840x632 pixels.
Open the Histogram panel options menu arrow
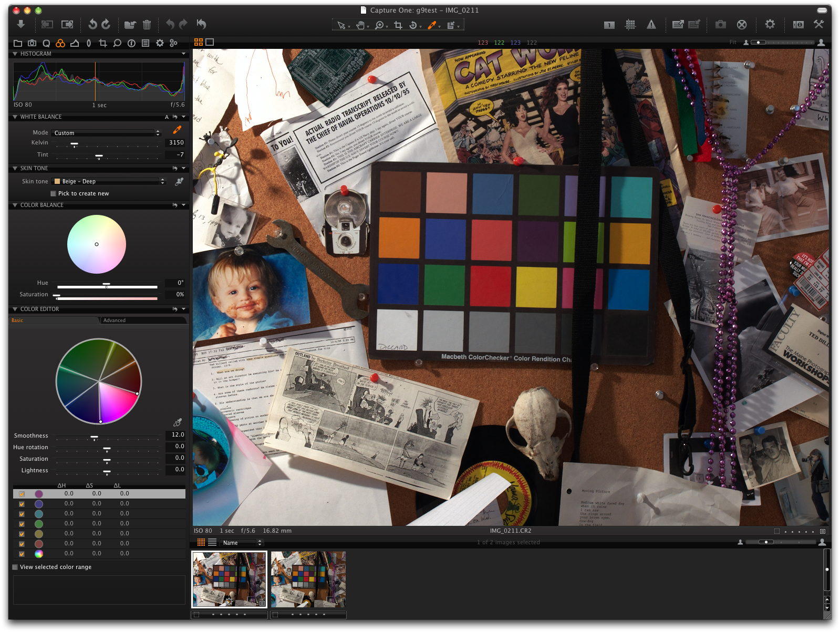[183, 54]
